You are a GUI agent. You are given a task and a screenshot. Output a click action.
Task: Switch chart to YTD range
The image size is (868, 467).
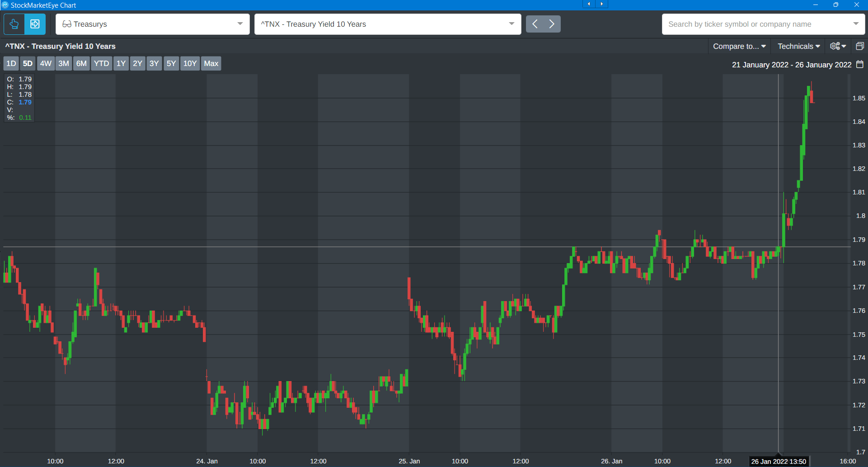click(101, 63)
